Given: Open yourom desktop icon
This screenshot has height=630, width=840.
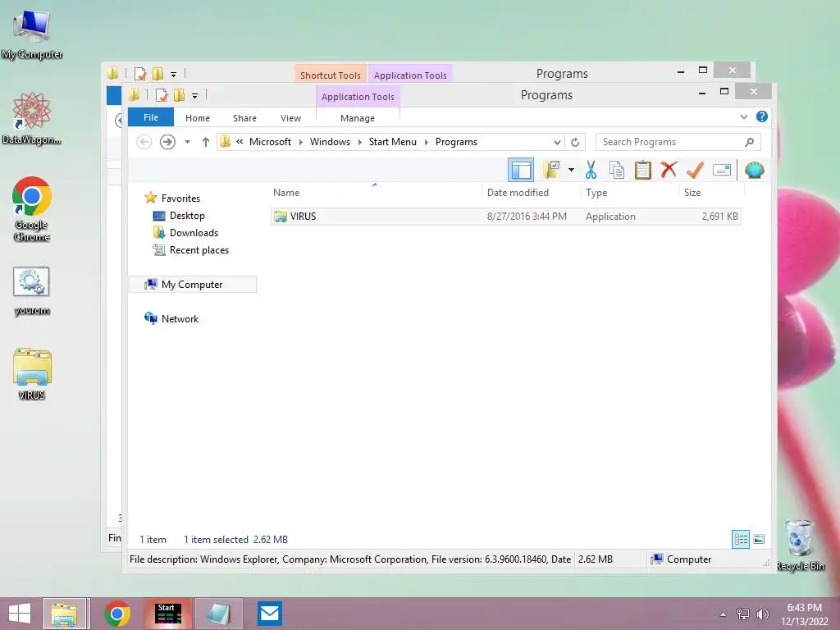Looking at the screenshot, I should [x=32, y=291].
